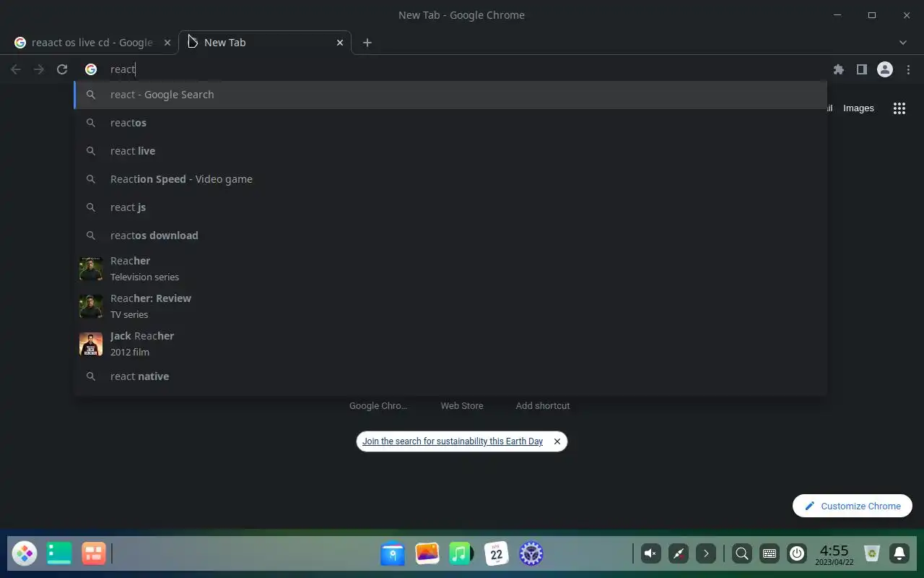Pick the reactos download suggestion
924x578 pixels.
450,236
